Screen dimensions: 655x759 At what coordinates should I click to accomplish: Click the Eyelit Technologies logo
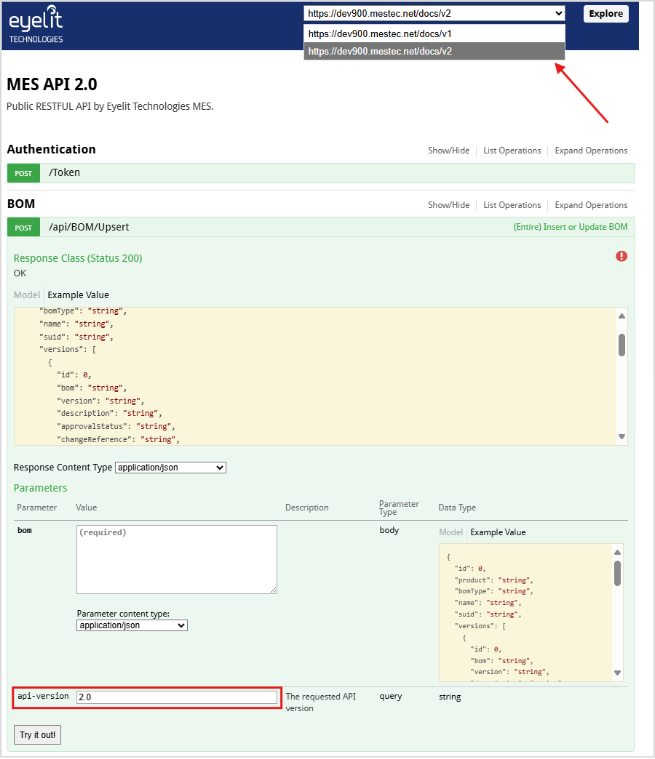[36, 24]
